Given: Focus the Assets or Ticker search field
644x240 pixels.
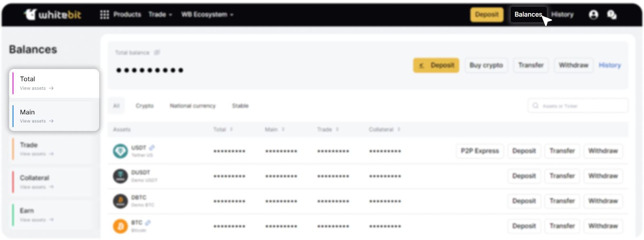Looking at the screenshot, I should click(x=578, y=106).
